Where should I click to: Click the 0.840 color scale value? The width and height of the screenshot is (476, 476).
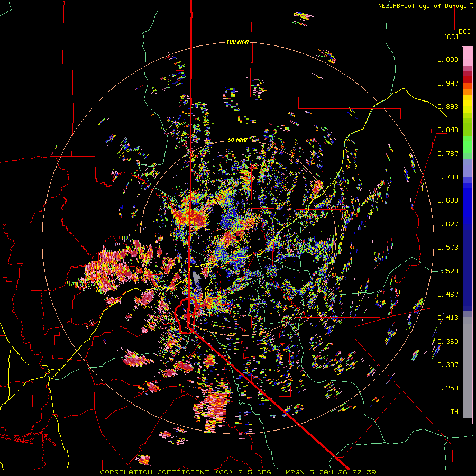pos(448,130)
